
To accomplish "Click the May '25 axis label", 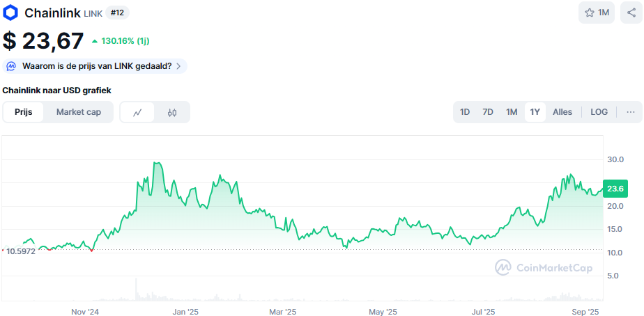I will (383, 312).
